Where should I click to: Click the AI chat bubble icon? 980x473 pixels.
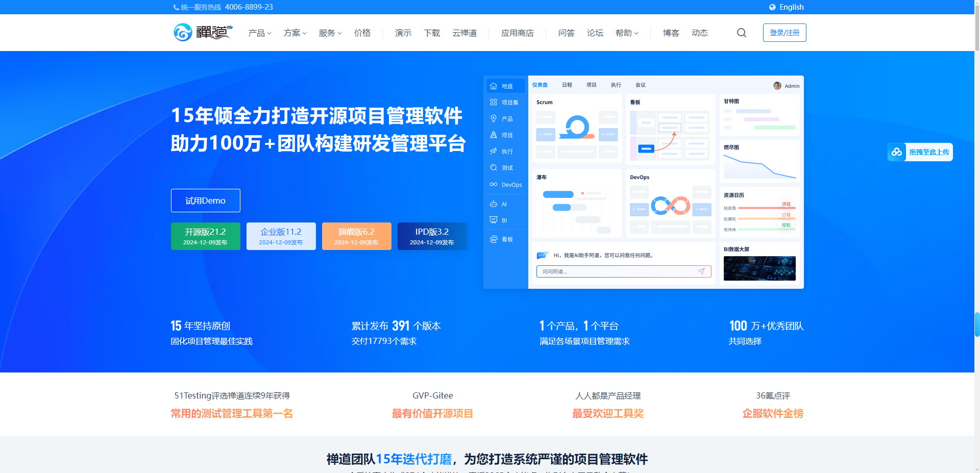tap(542, 255)
